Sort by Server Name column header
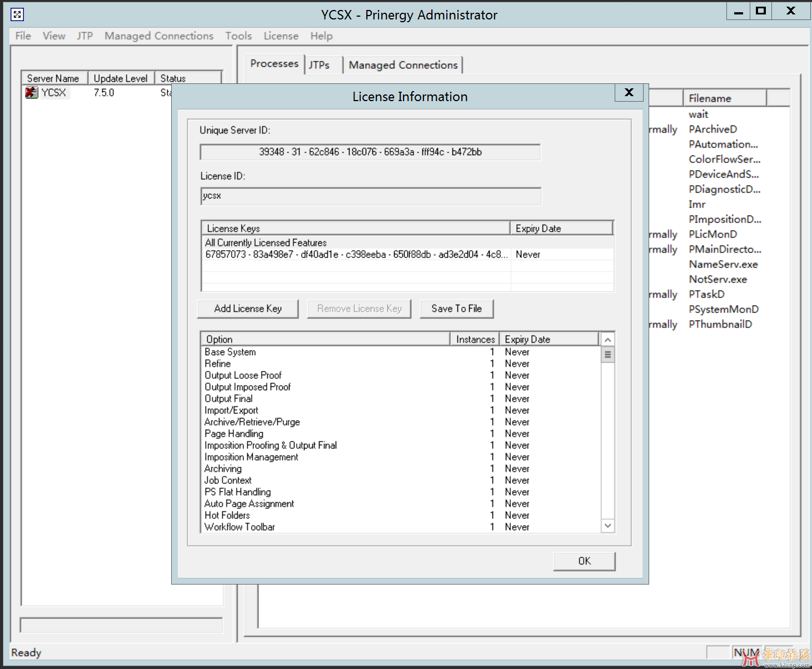The width and height of the screenshot is (812, 669). pos(54,78)
